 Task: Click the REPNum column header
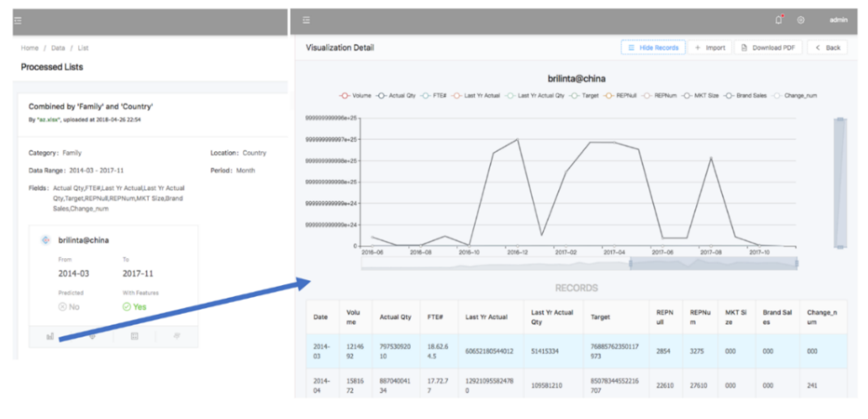pos(700,317)
